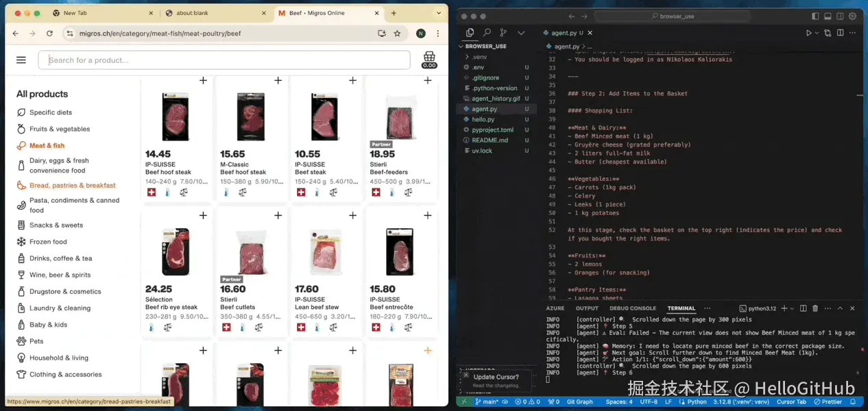
Task: Dismiss the Update Cursor notification
Action: click(x=466, y=375)
